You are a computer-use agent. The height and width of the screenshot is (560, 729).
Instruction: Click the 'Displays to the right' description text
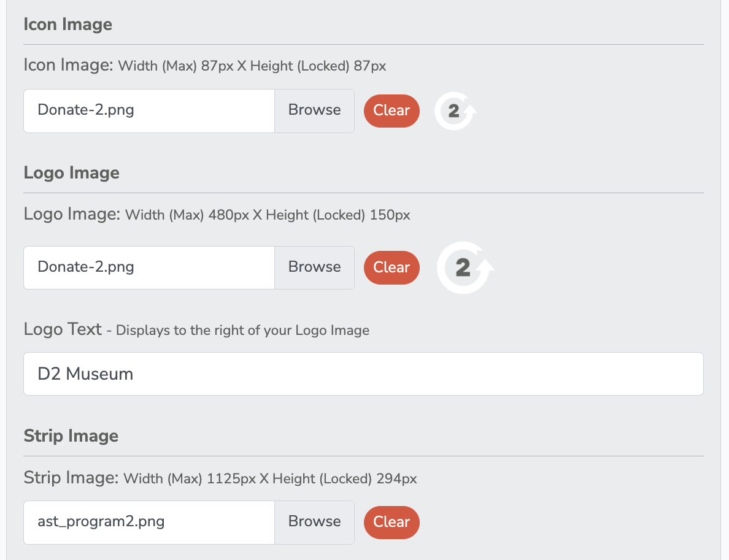click(x=242, y=330)
